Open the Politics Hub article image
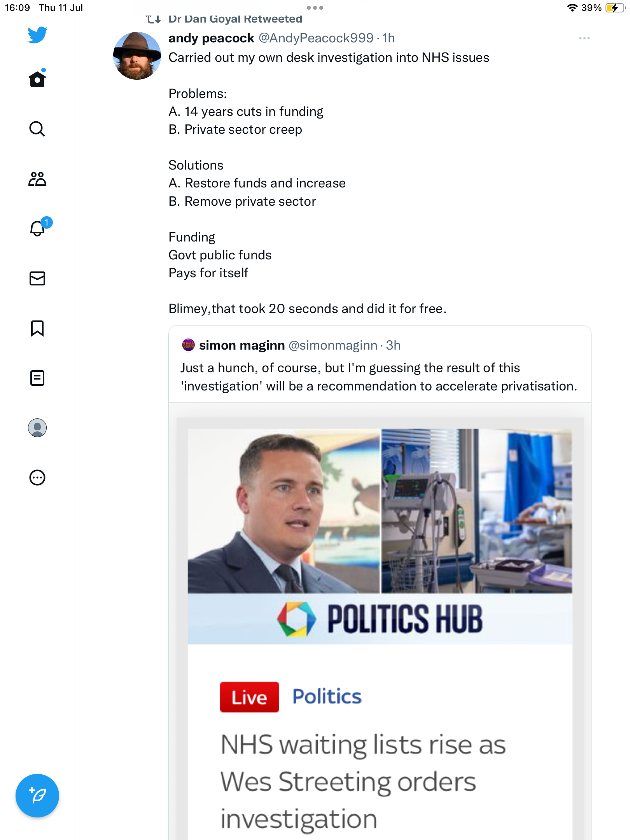630x840 pixels. click(380, 536)
